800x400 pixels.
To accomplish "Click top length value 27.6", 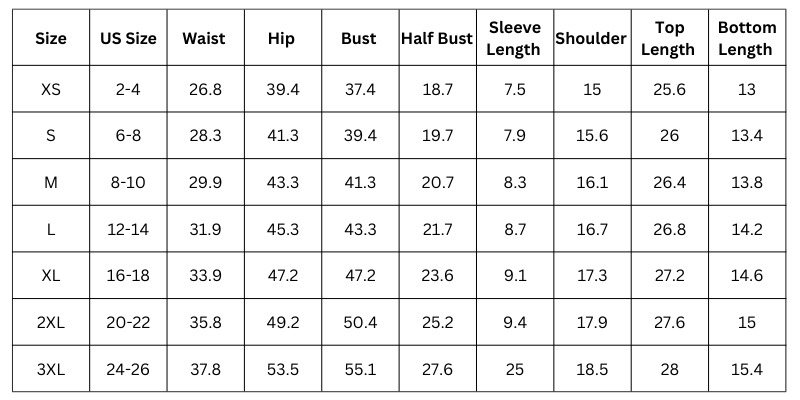I will click(x=669, y=322).
